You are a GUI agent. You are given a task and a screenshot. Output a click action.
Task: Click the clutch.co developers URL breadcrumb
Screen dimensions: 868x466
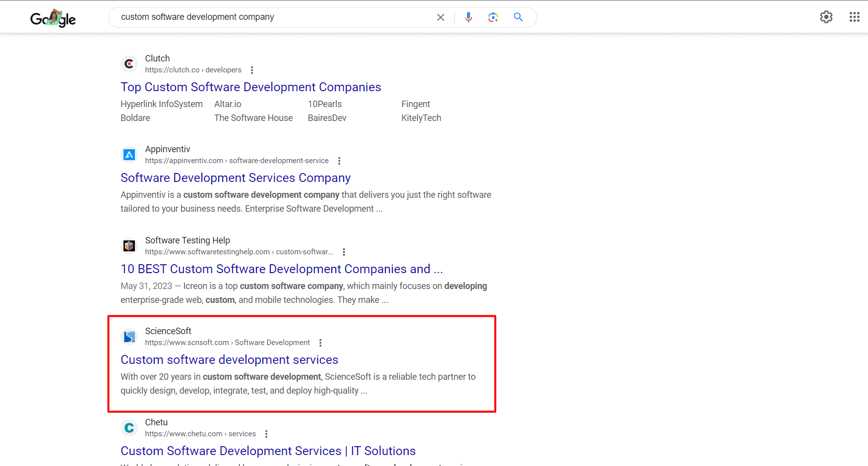coord(193,70)
